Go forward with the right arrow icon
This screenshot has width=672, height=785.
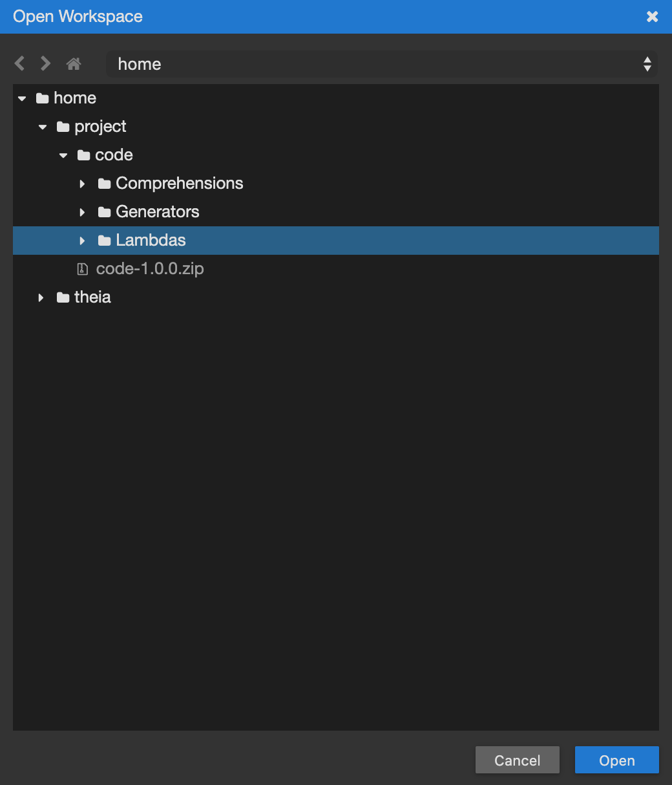(45, 63)
